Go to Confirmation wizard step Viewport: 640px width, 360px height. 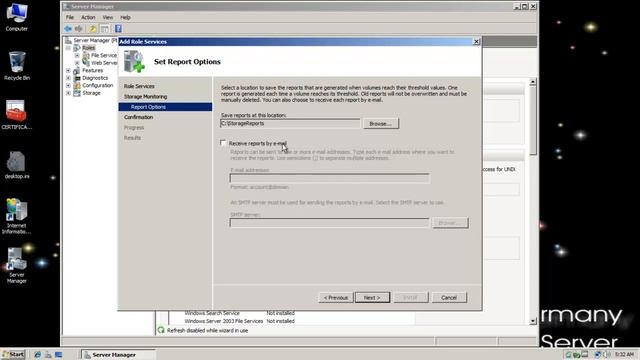pos(138,117)
